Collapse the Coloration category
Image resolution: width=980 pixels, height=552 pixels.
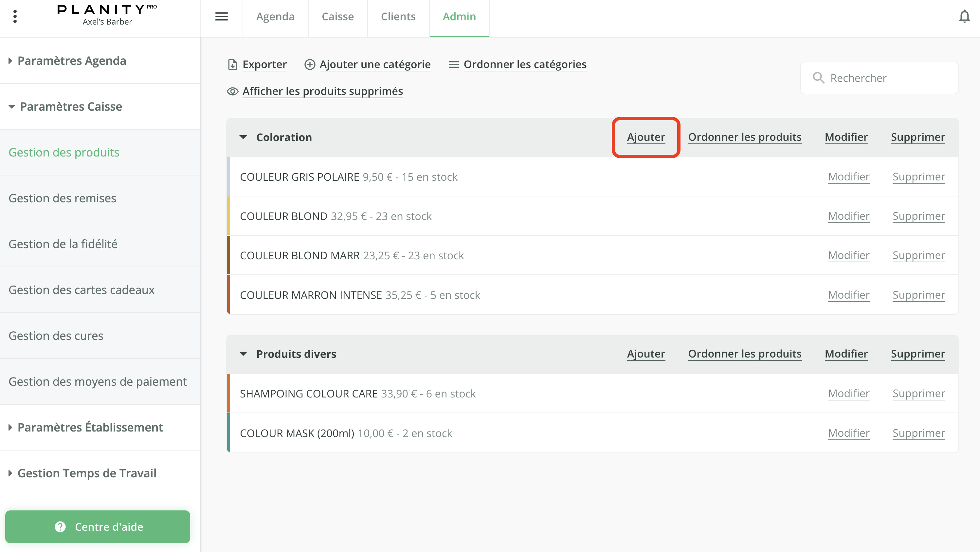[243, 137]
